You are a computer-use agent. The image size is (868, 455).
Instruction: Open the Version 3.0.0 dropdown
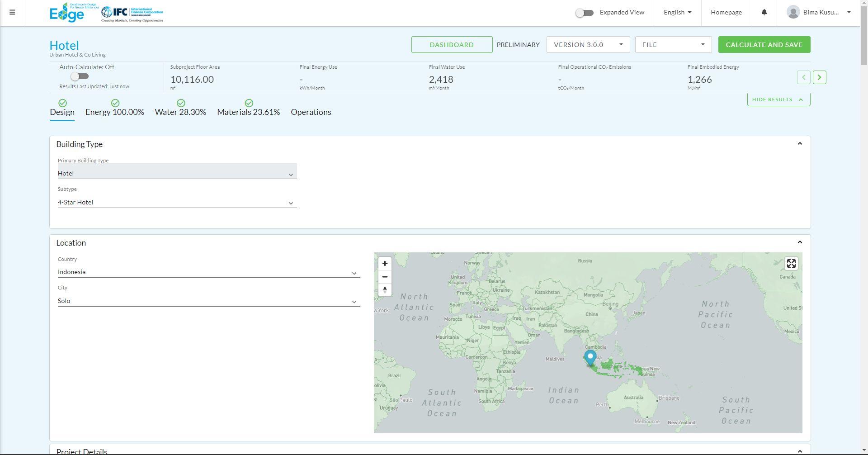588,45
